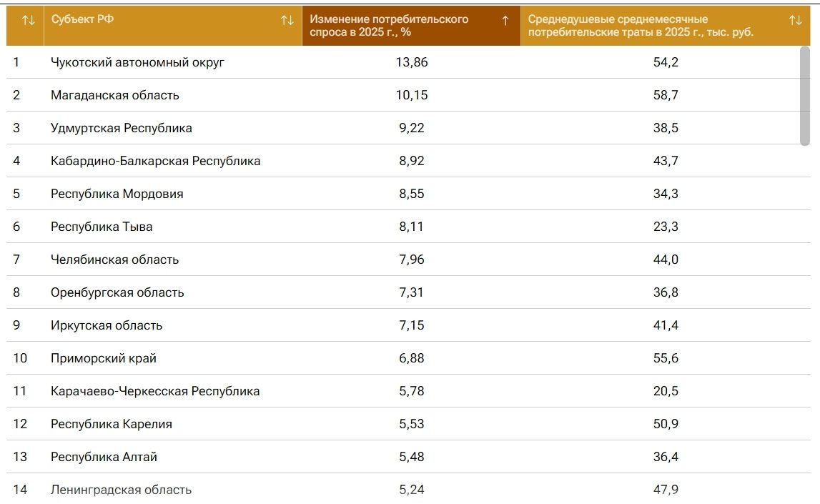The width and height of the screenshot is (820, 504).
Task: Click sort arrows in rank number column header
Action: point(29,21)
